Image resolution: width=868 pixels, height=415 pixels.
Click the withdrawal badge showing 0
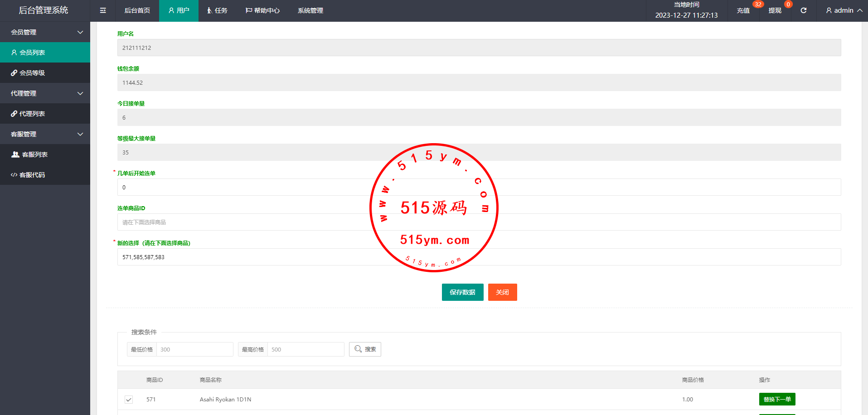point(788,5)
